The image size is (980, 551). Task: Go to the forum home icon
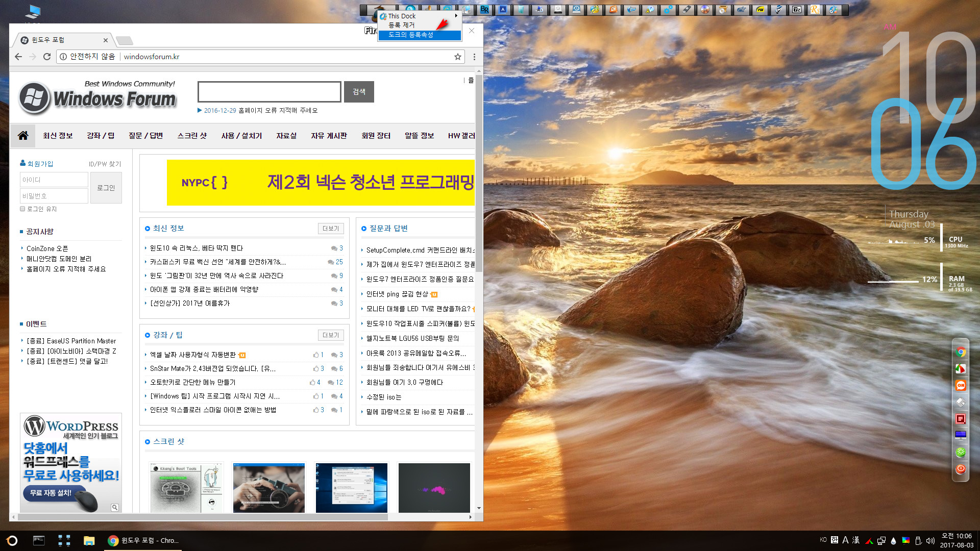[x=23, y=135]
